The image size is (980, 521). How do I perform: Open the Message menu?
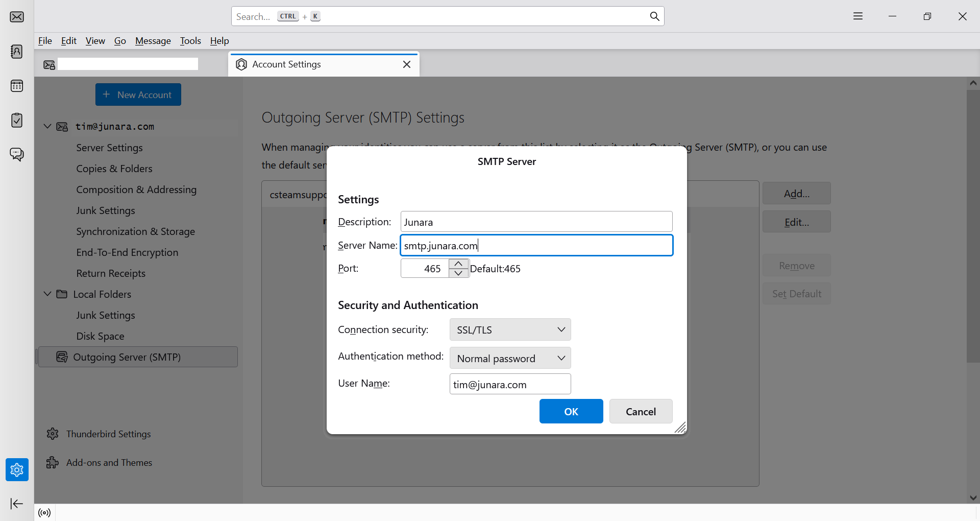pyautogui.click(x=153, y=41)
